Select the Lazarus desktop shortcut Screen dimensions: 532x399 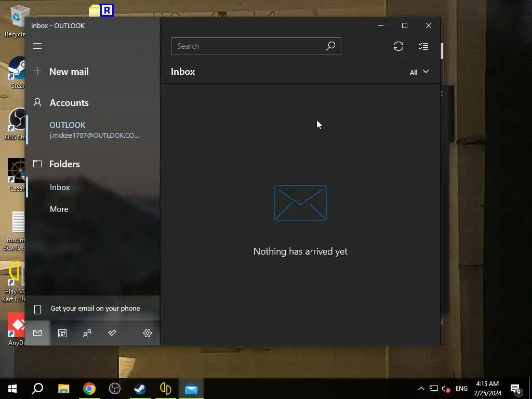point(16,175)
